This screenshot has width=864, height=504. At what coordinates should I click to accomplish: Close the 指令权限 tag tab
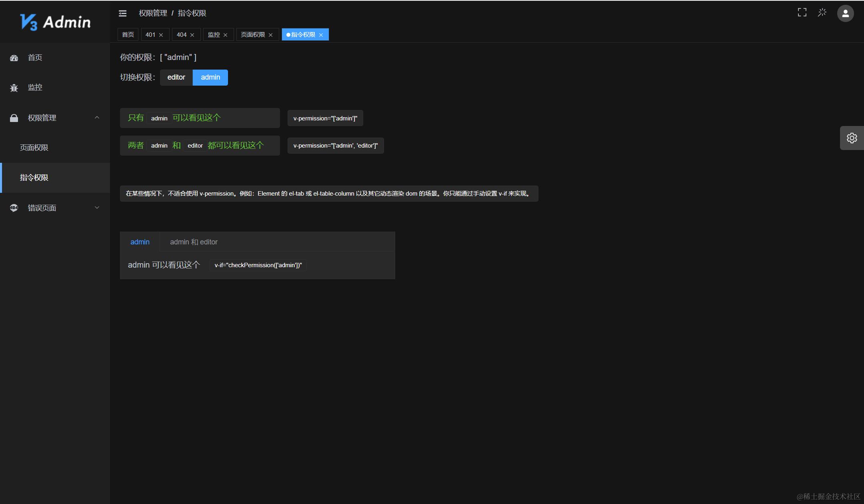[321, 35]
